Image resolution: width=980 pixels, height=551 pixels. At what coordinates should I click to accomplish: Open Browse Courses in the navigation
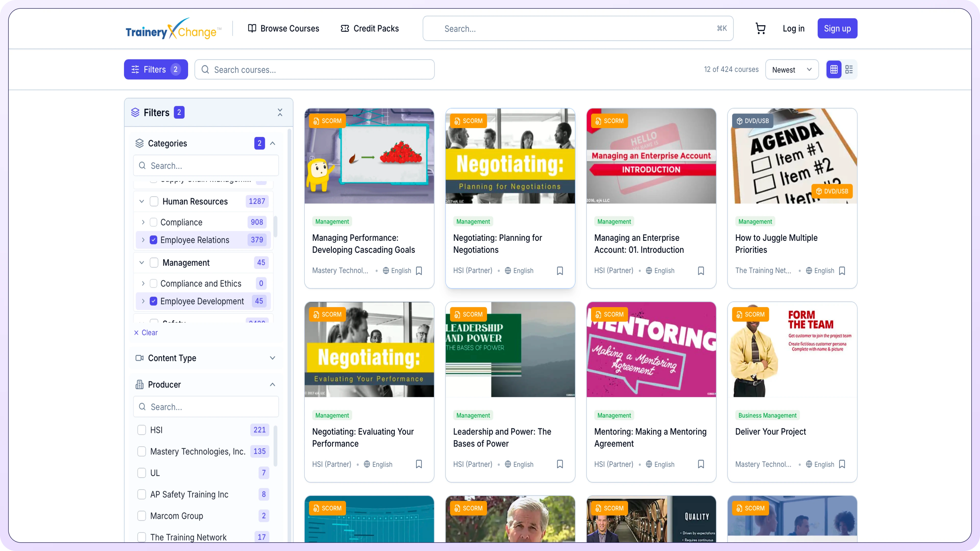click(284, 29)
